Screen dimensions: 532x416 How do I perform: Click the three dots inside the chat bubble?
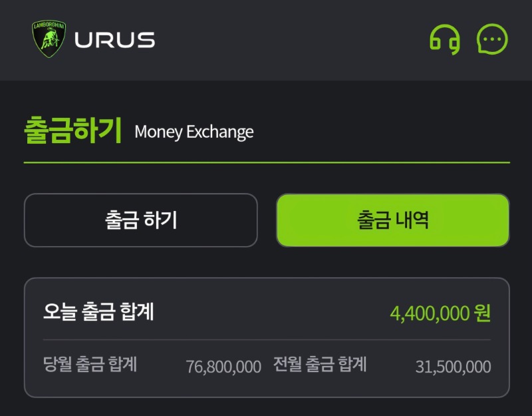click(x=492, y=39)
